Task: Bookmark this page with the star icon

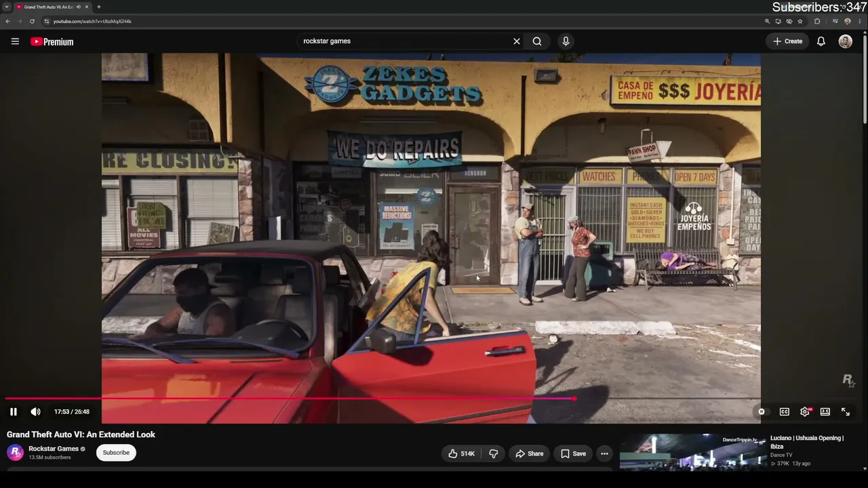Action: tap(800, 21)
